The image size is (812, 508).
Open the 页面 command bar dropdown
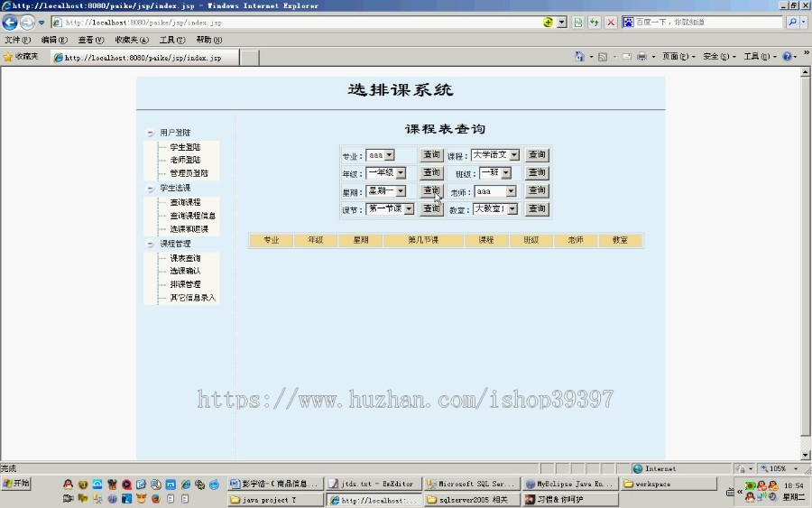[x=678, y=57]
